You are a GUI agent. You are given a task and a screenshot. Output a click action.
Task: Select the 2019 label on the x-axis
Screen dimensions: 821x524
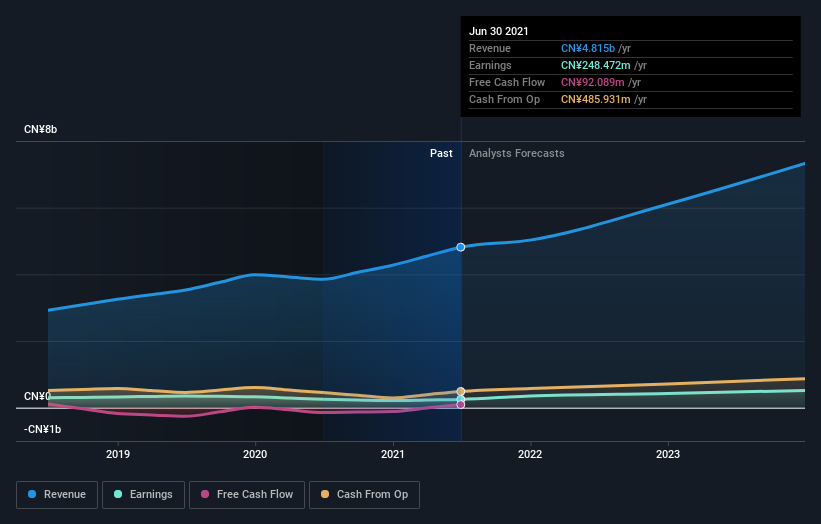[118, 454]
